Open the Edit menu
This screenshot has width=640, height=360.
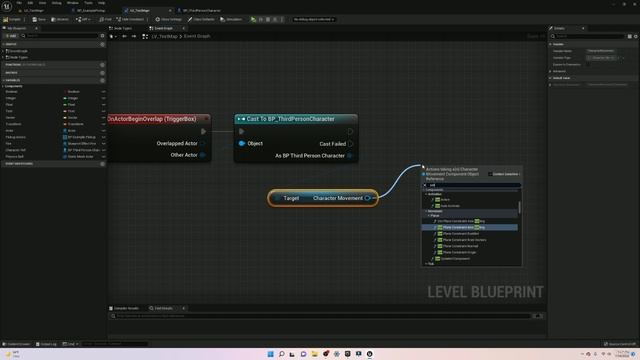click(30, 3)
